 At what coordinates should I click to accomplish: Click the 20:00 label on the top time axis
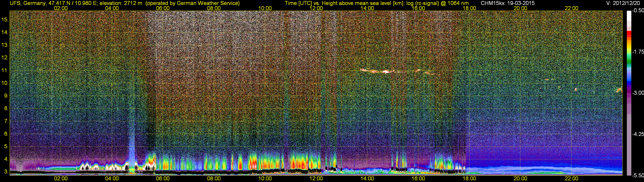(x=521, y=8)
